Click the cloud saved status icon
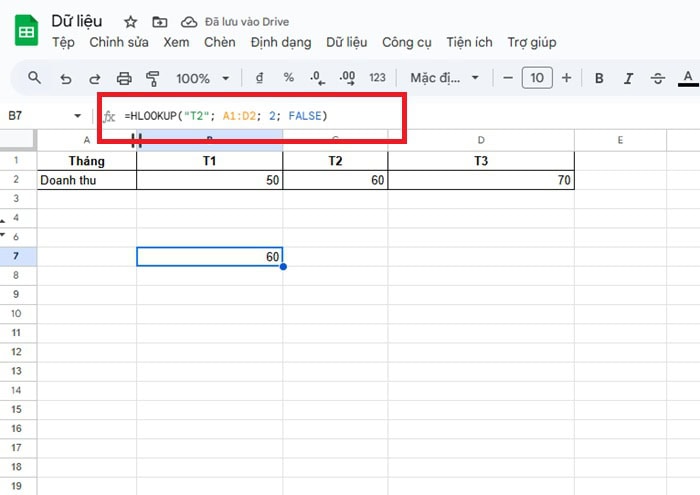 [x=189, y=21]
